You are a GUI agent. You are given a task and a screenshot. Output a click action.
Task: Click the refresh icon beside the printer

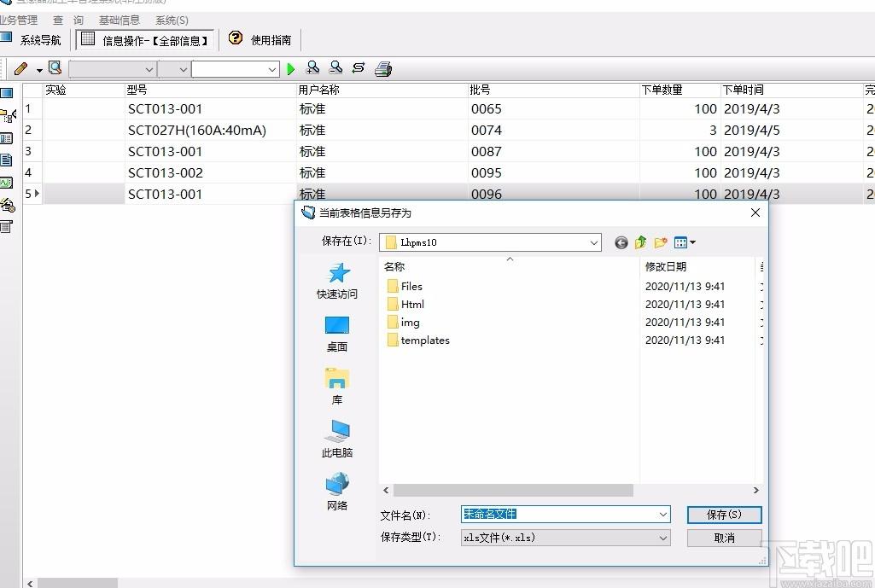click(359, 68)
